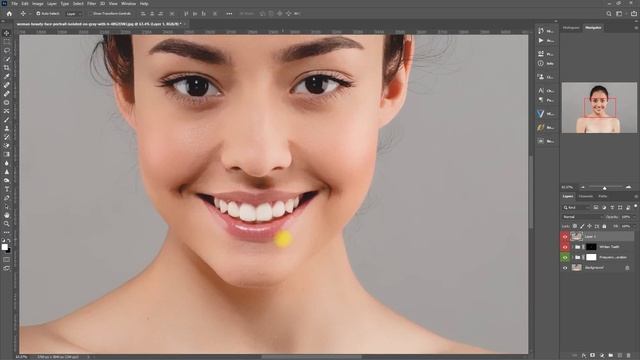
Task: Toggle layer filtering switch in Layers panel
Action: (635, 207)
